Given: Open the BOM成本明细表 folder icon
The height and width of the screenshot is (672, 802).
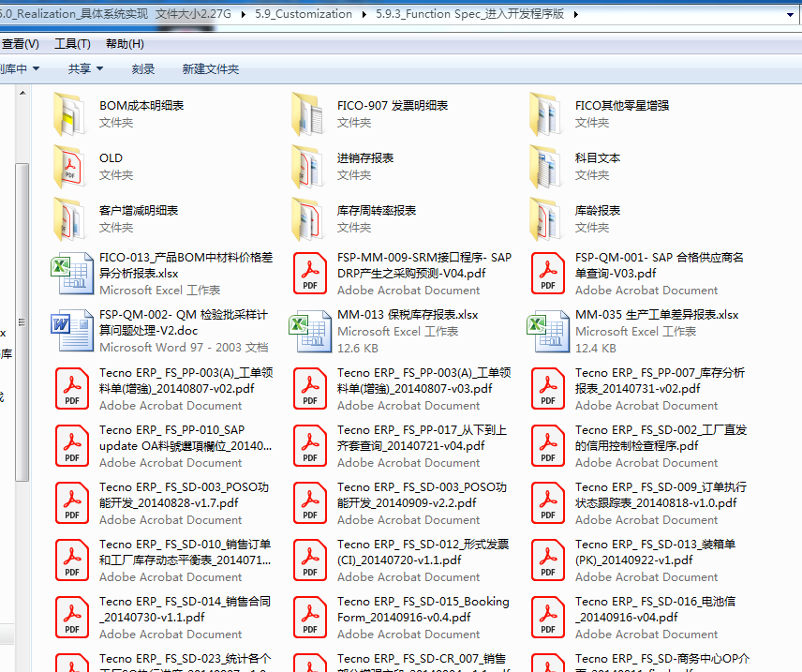Looking at the screenshot, I should 69,114.
